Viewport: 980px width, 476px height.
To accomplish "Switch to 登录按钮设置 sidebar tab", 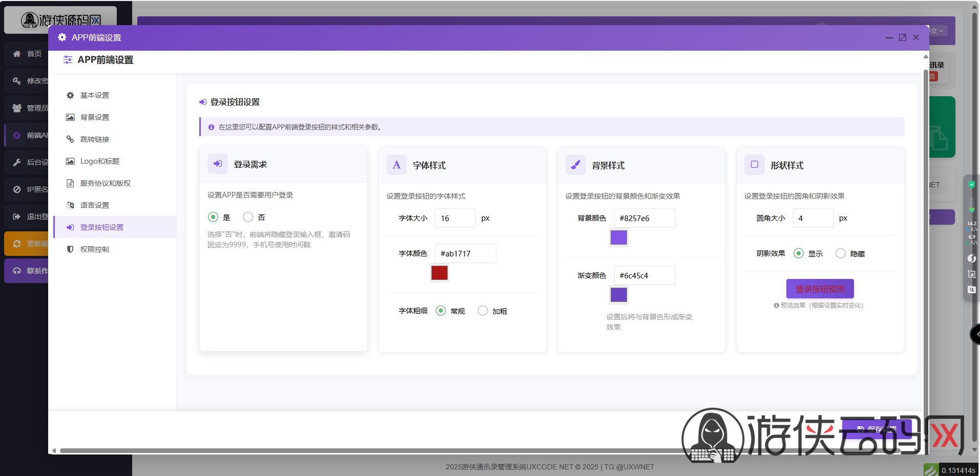I will tap(101, 227).
